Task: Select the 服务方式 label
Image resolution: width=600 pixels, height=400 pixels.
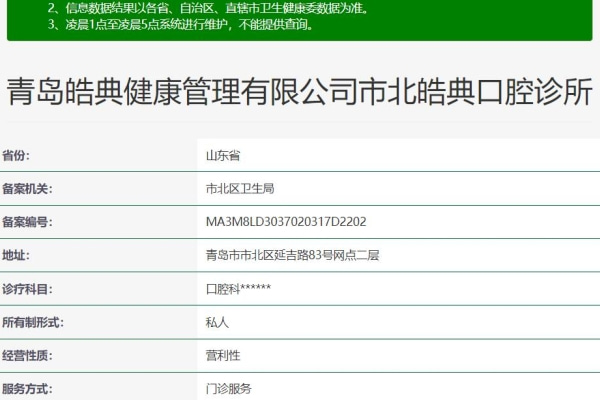Action: point(27,389)
